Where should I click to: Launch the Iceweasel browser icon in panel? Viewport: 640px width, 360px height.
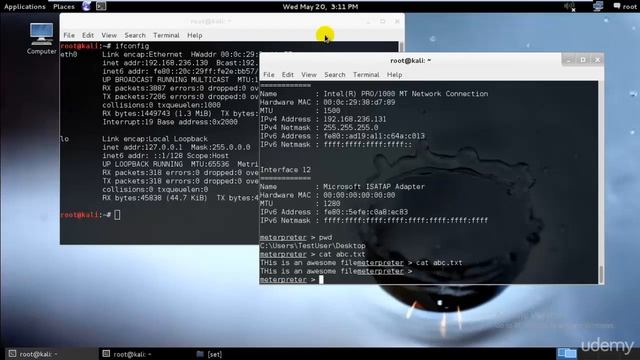click(87, 6)
